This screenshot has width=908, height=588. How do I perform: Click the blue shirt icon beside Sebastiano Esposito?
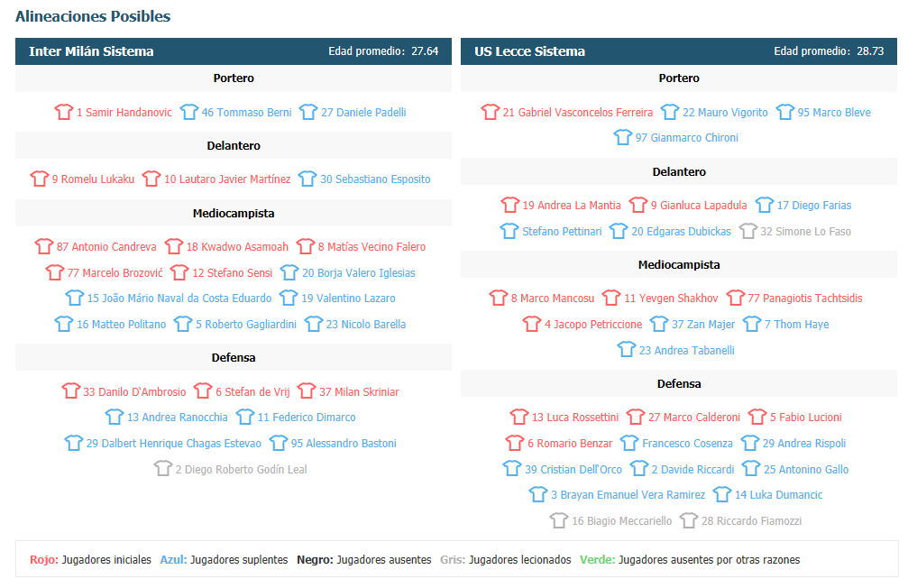pyautogui.click(x=307, y=179)
